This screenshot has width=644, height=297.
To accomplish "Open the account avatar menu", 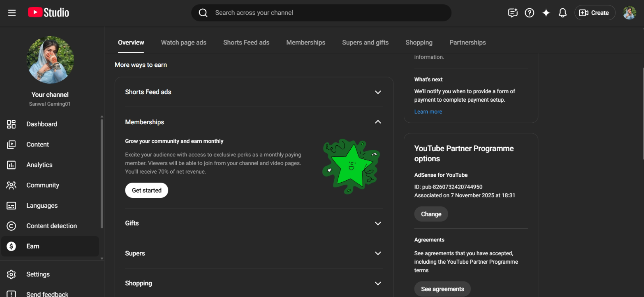I will 629,13.
